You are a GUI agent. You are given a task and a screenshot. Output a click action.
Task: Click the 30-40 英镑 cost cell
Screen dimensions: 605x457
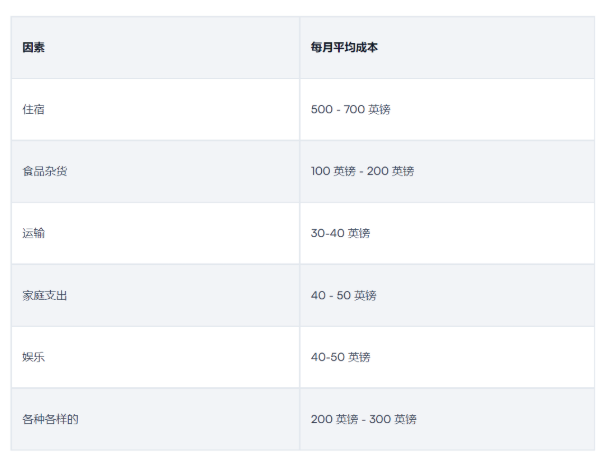[340, 233]
